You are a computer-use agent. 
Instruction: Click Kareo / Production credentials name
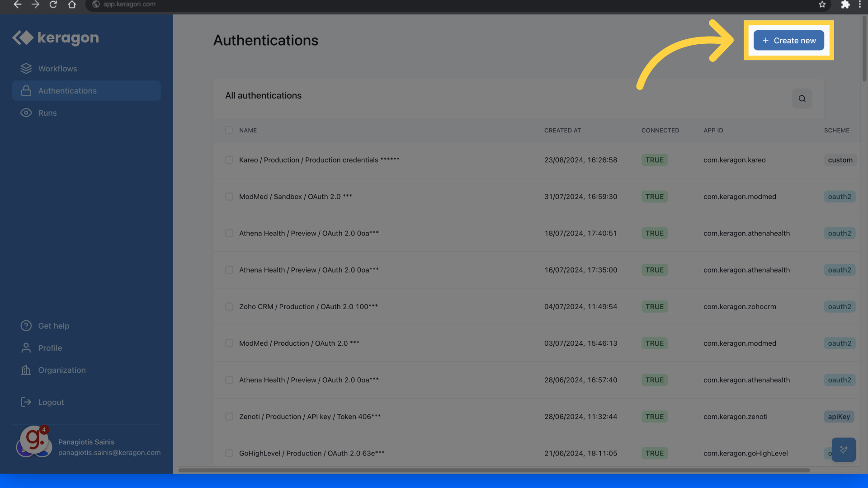click(x=319, y=160)
